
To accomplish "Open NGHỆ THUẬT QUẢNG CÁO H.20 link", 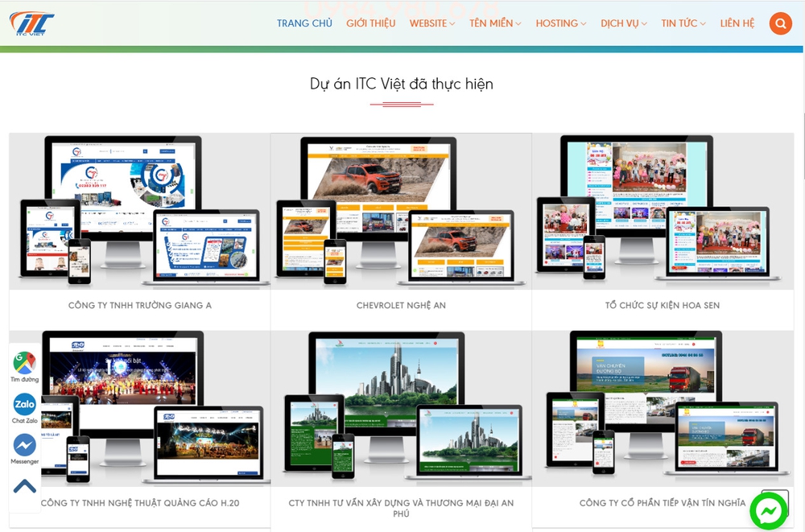I will [x=139, y=503].
